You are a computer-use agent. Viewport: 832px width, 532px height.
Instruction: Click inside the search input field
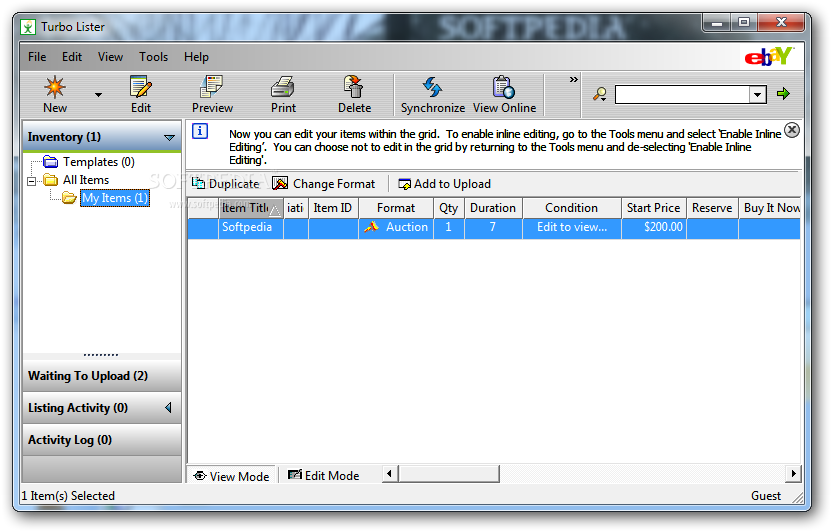682,95
